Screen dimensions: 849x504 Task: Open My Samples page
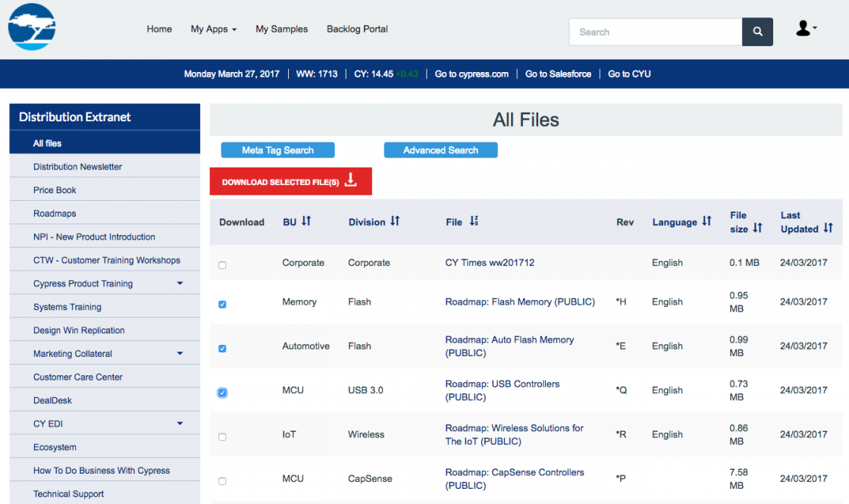(x=281, y=30)
